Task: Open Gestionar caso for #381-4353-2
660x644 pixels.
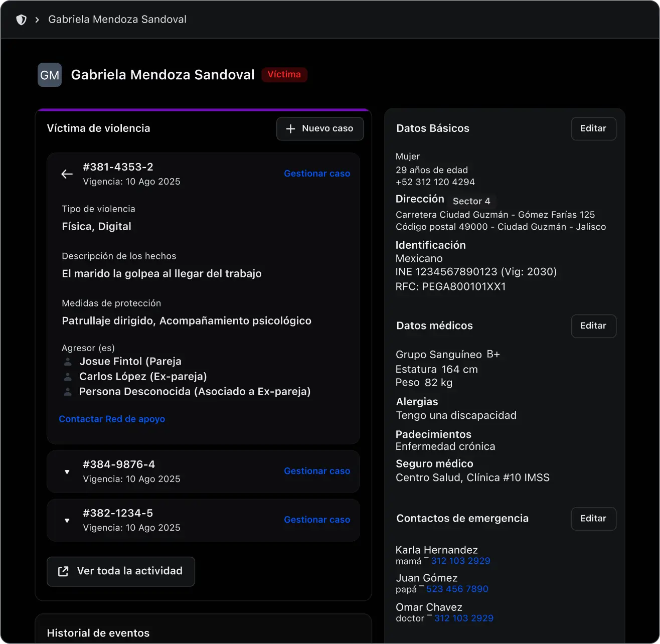Action: [x=317, y=174]
